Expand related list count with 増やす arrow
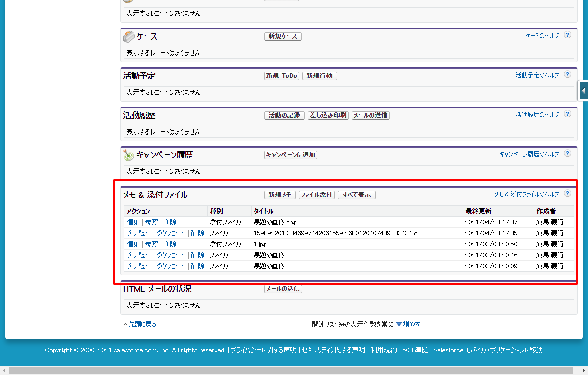The height and width of the screenshot is (375, 588). pos(408,324)
